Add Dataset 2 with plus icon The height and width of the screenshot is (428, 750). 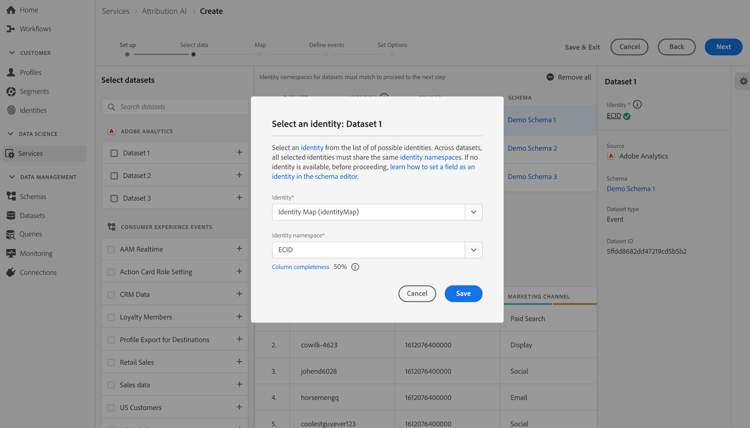[239, 175]
